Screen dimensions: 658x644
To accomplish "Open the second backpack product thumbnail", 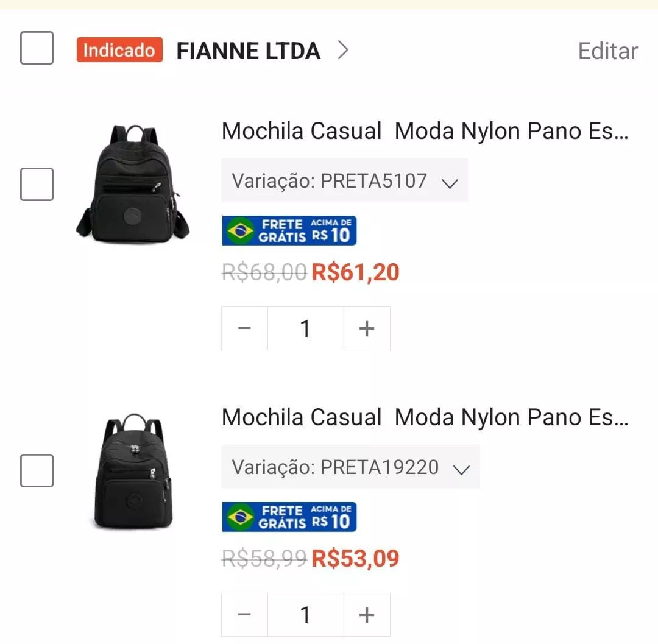I will point(133,470).
